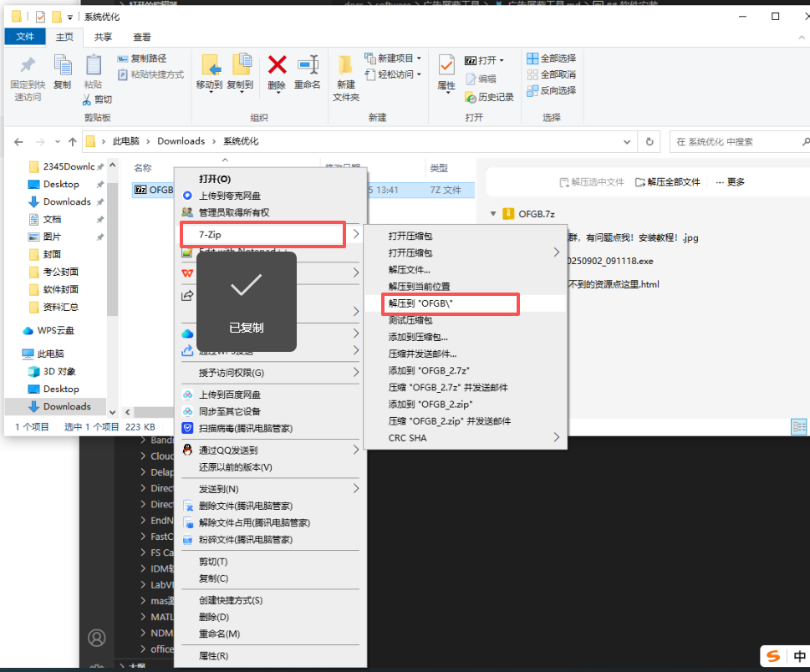The image size is (810, 672).
Task: Click the search box for 系统优化
Action: [x=736, y=141]
